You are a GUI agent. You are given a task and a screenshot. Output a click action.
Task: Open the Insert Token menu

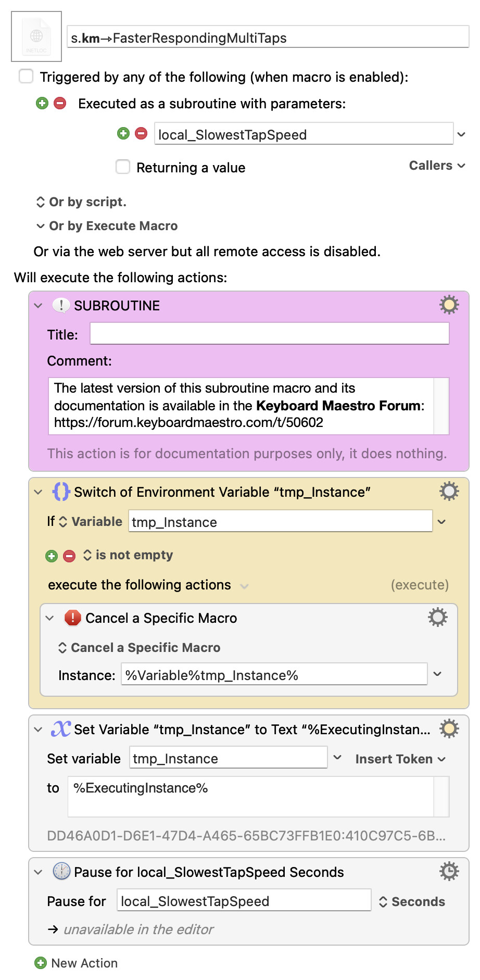tap(400, 759)
